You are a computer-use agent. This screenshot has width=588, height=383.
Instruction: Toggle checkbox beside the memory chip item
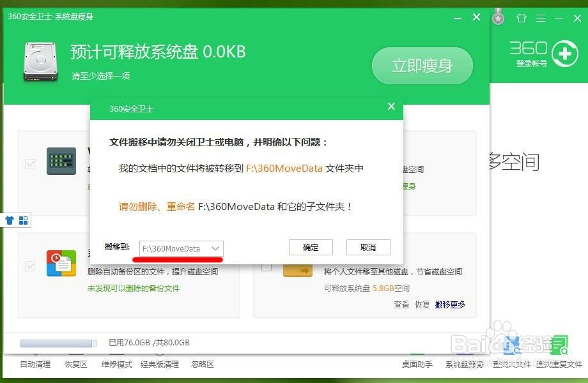(30, 164)
